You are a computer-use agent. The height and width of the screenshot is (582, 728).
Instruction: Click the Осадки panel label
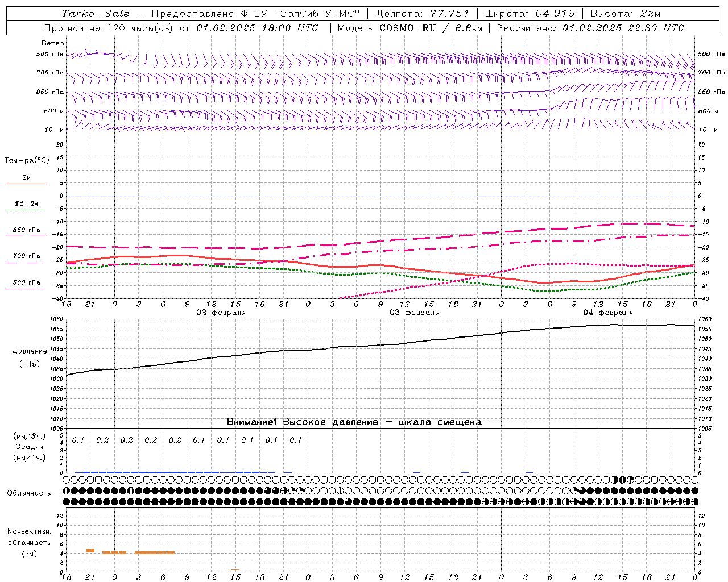[30, 447]
